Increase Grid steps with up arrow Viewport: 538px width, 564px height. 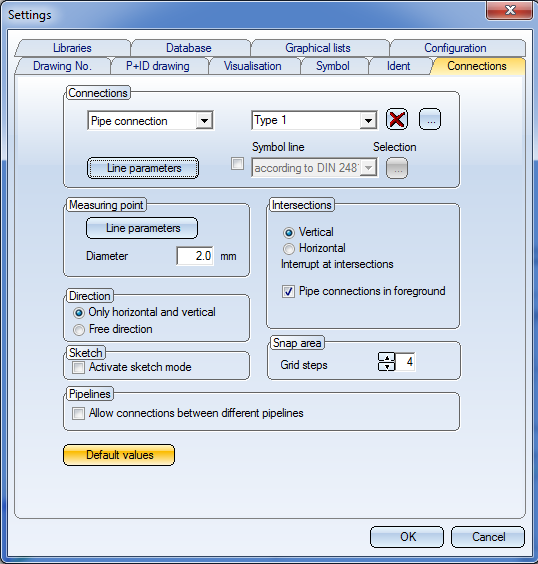click(x=387, y=357)
